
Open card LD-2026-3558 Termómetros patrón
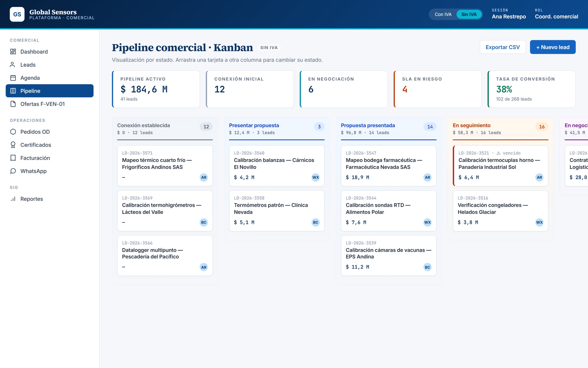[277, 211]
